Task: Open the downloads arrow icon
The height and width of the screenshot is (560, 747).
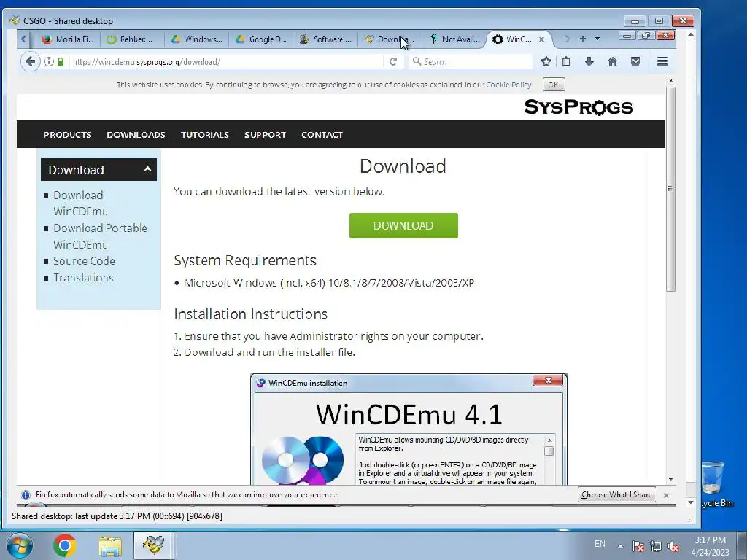Action: click(589, 61)
